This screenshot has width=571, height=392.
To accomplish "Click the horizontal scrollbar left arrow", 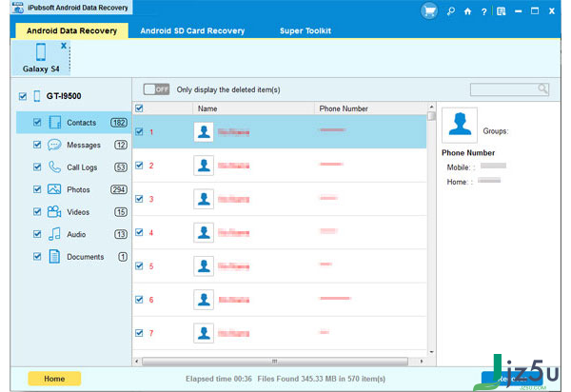I will pos(136,362).
